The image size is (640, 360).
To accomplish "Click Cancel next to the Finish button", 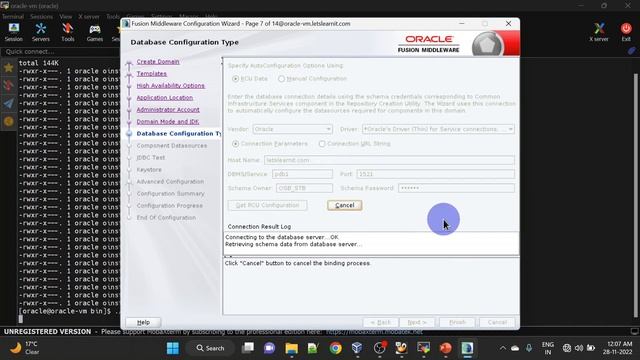I will coord(497,322).
